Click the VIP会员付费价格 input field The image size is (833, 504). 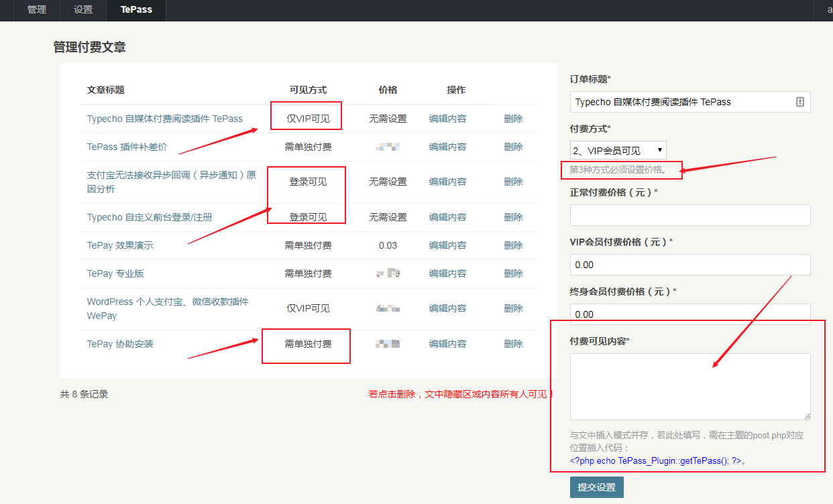click(689, 265)
